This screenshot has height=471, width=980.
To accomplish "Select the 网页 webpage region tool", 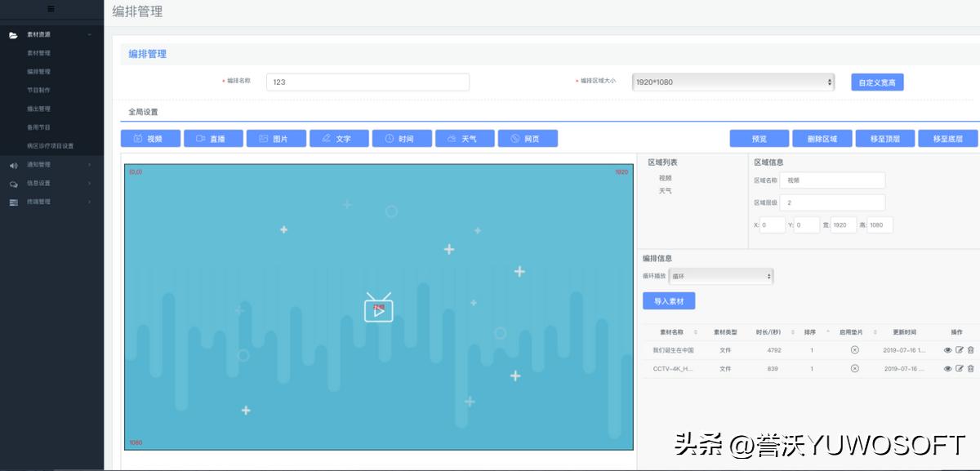I will [x=528, y=138].
